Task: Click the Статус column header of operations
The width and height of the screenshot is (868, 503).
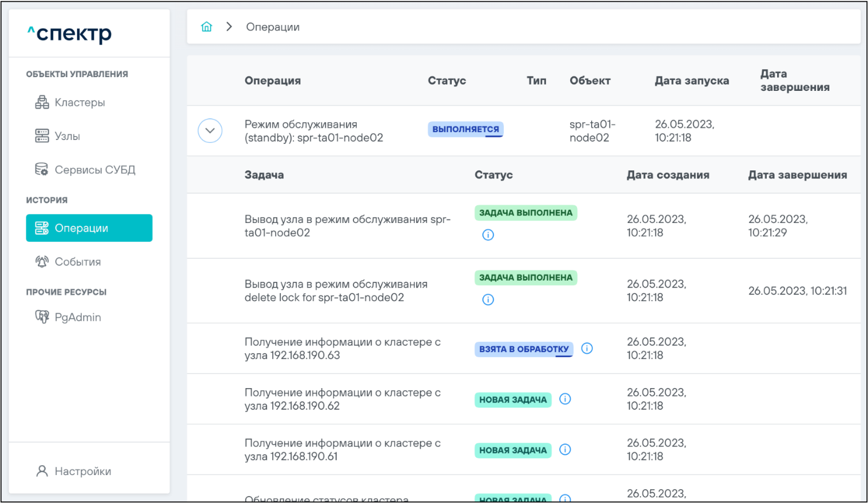Action: point(447,81)
